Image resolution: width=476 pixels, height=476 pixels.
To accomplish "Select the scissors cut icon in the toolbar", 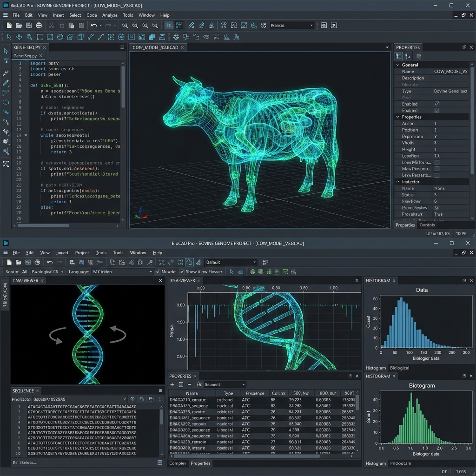I will 52,25.
